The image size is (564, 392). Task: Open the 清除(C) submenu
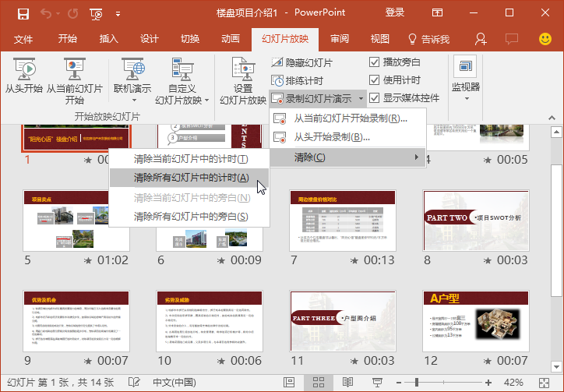(x=348, y=157)
